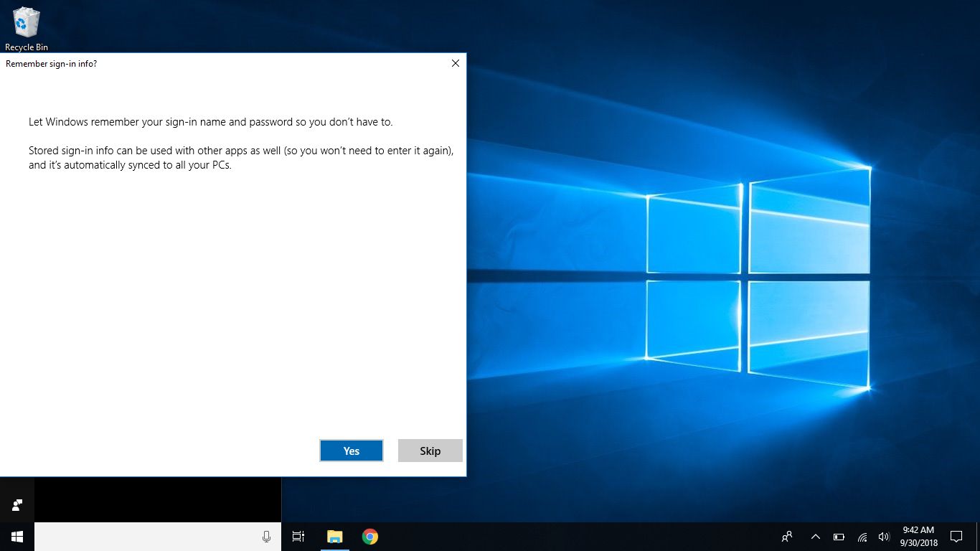The width and height of the screenshot is (980, 551).
Task: Activate Cortana microphone in search box
Action: pyautogui.click(x=267, y=537)
